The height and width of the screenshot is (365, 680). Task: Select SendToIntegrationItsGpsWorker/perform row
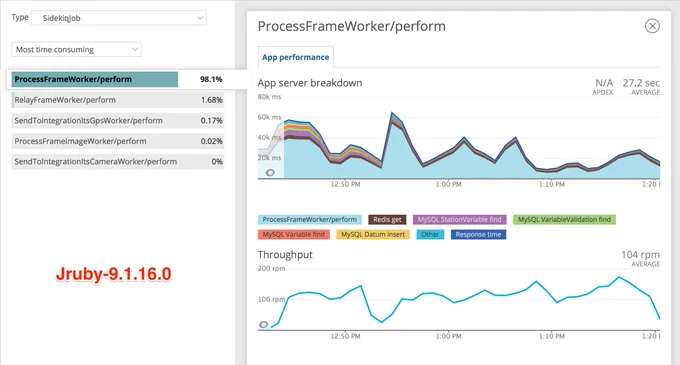pyautogui.click(x=118, y=121)
